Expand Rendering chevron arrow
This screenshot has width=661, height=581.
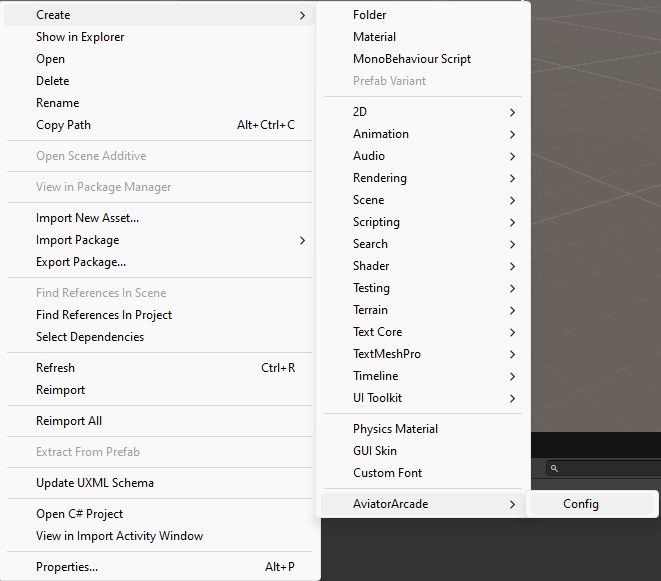512,178
